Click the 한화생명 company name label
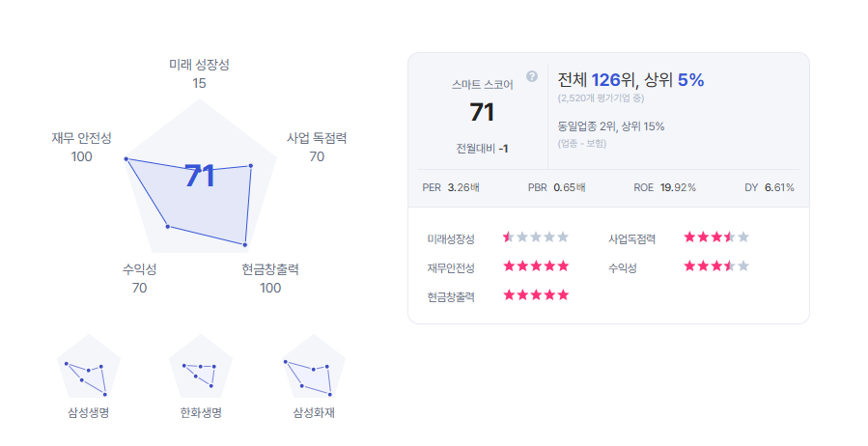 (x=201, y=413)
